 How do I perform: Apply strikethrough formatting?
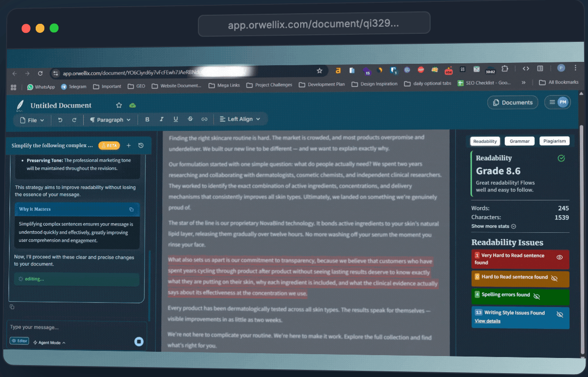coord(190,119)
